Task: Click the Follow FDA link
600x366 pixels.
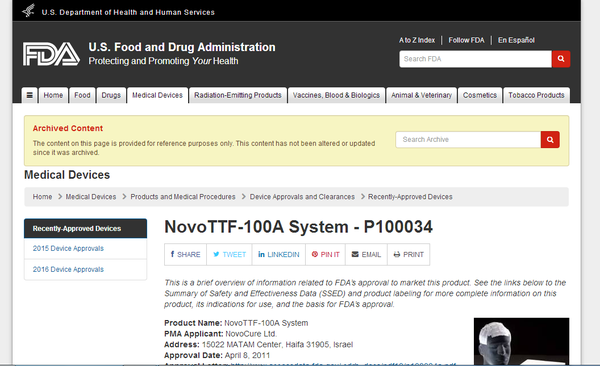Action: tap(466, 40)
